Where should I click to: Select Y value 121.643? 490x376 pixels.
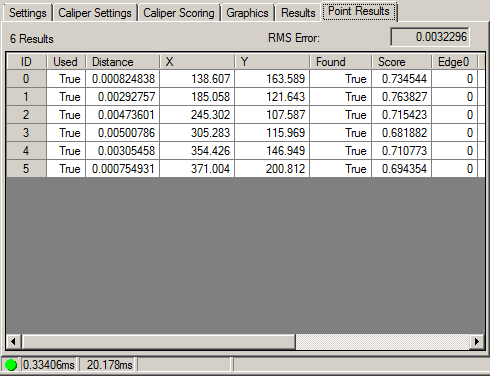pos(272,97)
